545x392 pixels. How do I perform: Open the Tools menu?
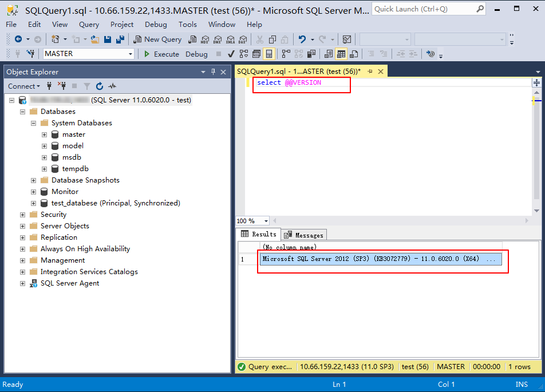[x=188, y=25]
